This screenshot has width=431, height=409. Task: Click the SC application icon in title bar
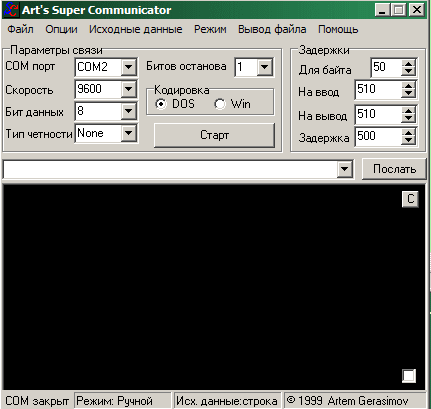[x=11, y=10]
